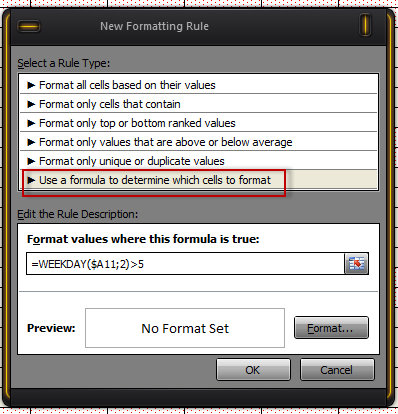Choose 'Format only values that are above or below average'

198,142
